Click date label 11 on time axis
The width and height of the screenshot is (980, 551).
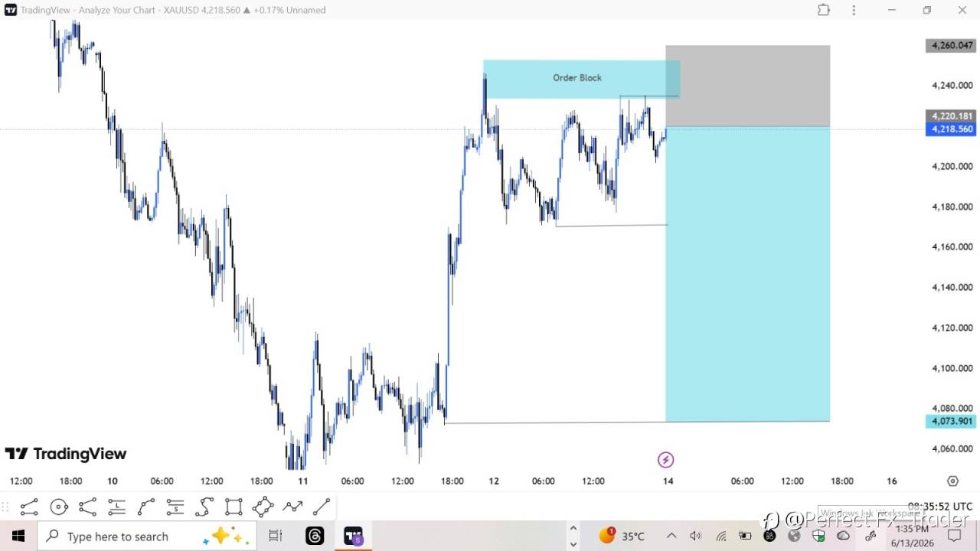point(302,481)
